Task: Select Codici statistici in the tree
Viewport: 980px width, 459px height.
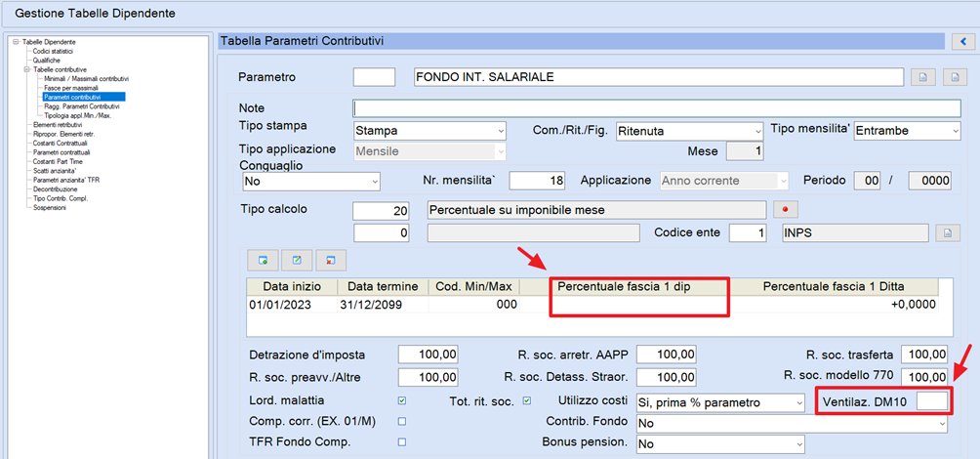Action: [x=53, y=51]
